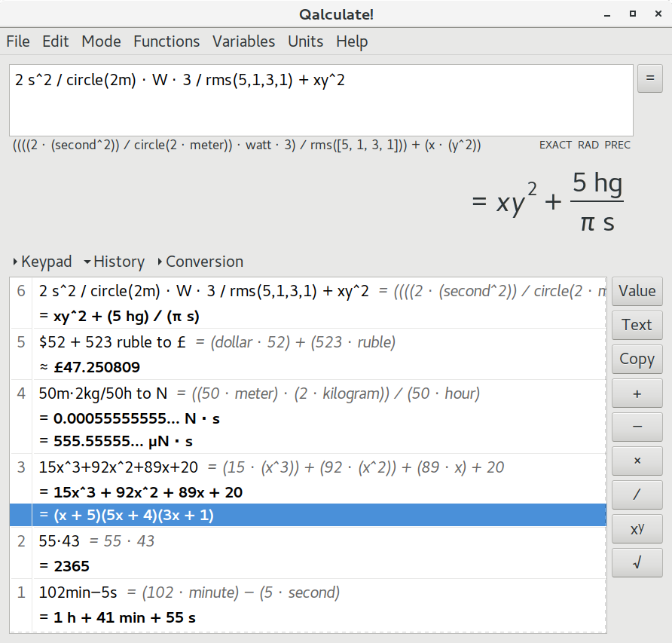The width and height of the screenshot is (672, 643).
Task: Insert the minus operator button
Action: [637, 427]
